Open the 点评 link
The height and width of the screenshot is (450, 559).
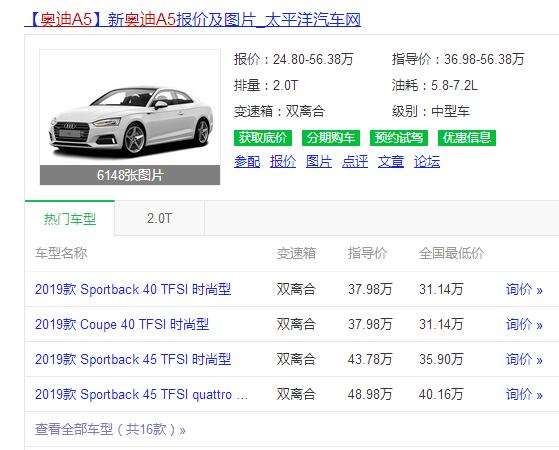click(x=355, y=162)
